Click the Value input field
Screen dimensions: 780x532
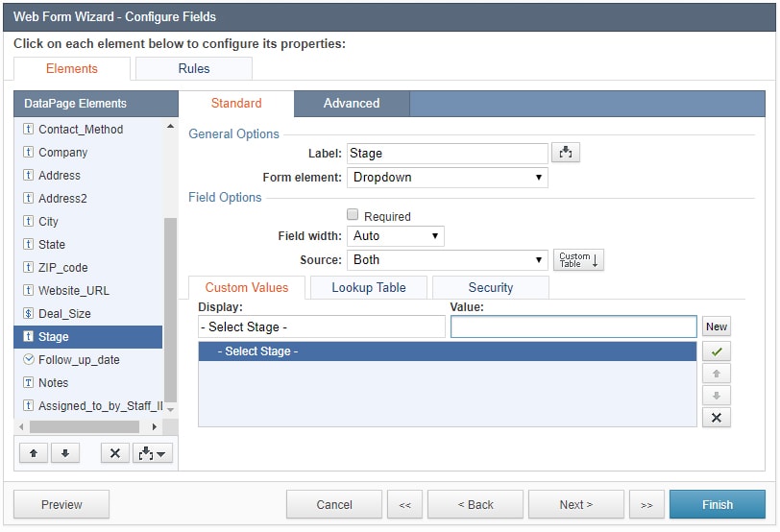pyautogui.click(x=573, y=327)
